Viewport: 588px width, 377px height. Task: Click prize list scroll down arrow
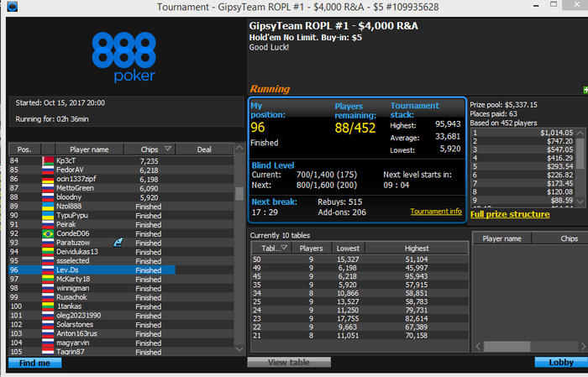(580, 202)
